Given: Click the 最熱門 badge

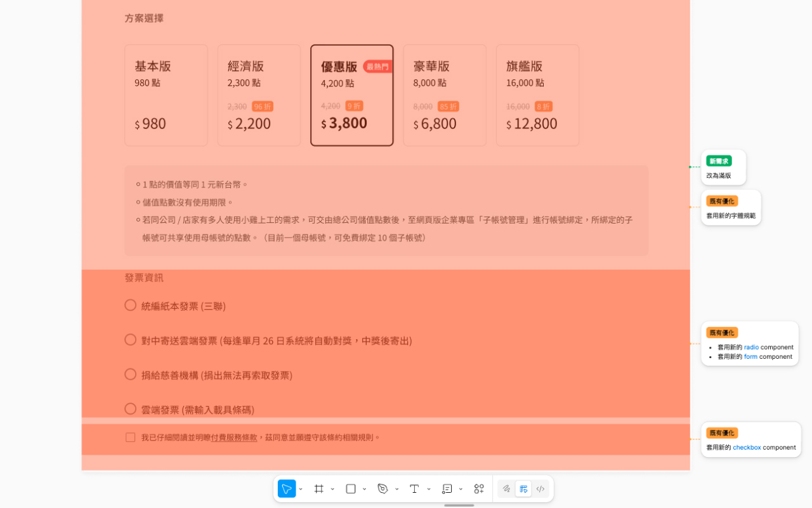Looking at the screenshot, I should (x=377, y=67).
